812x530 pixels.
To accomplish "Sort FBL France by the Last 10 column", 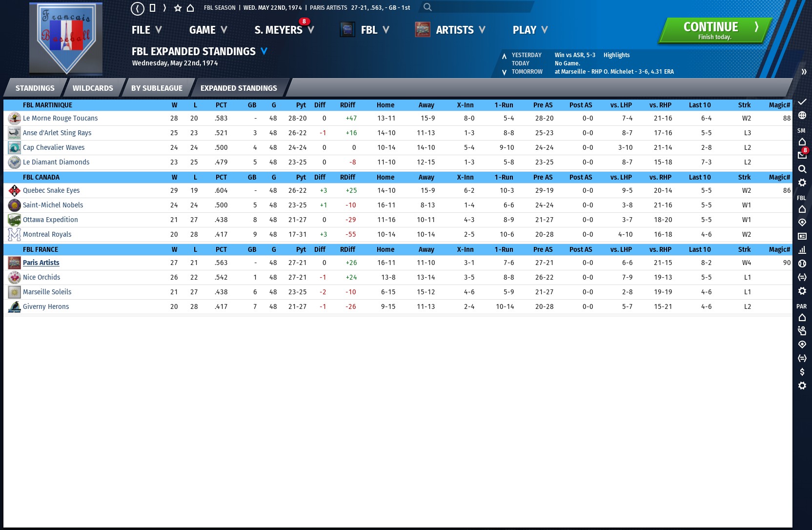I will click(700, 249).
